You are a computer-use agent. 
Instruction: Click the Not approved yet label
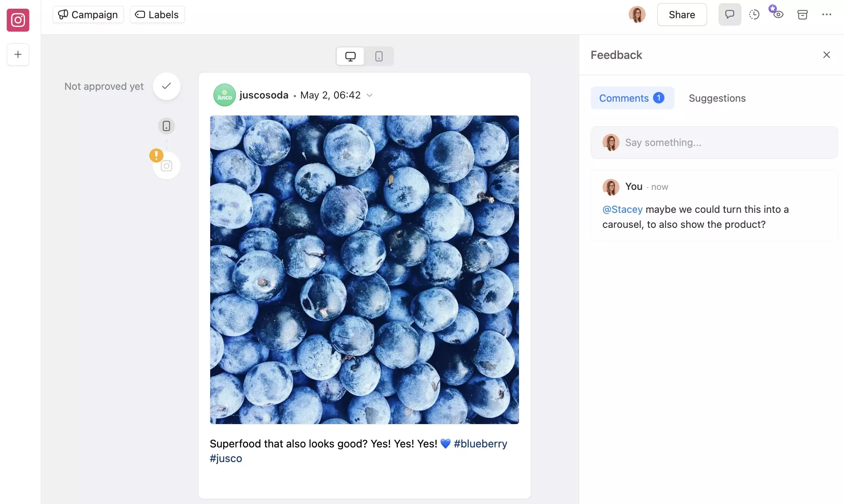click(x=104, y=86)
